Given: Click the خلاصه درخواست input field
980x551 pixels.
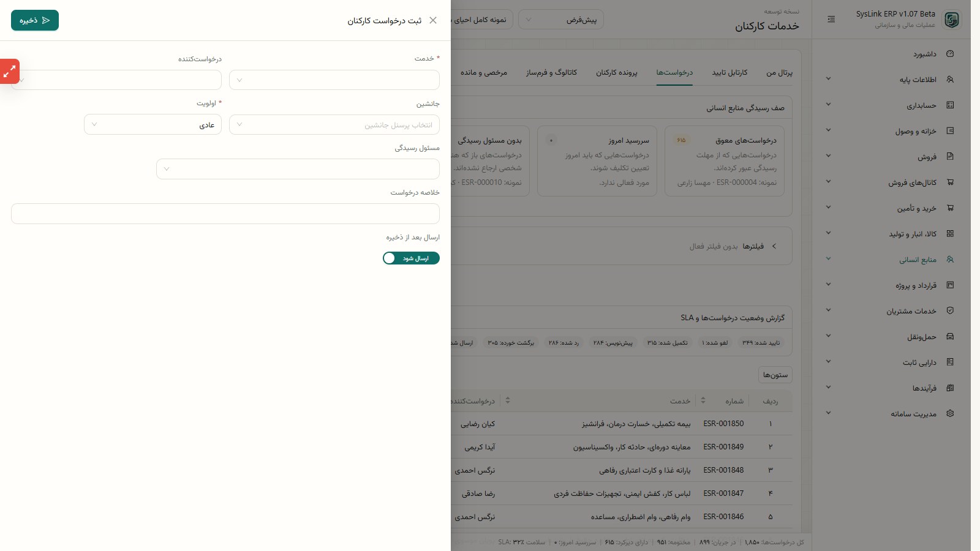Looking at the screenshot, I should coord(225,214).
